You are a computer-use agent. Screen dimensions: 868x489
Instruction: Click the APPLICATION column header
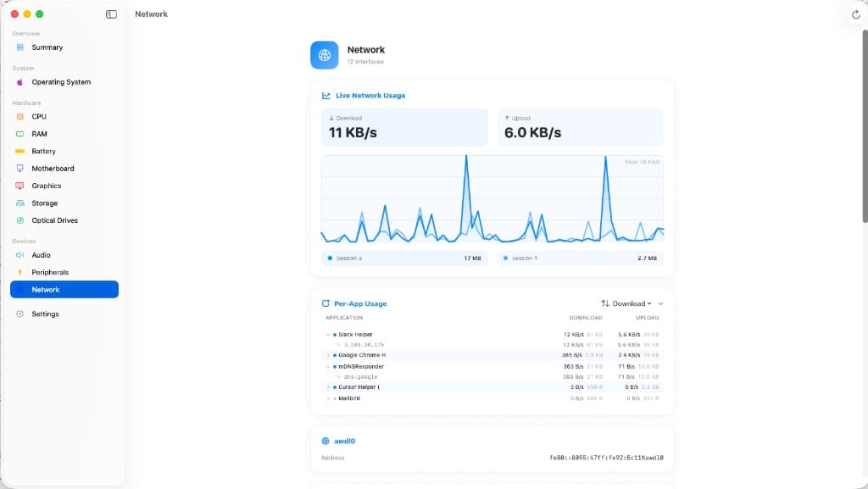[344, 318]
